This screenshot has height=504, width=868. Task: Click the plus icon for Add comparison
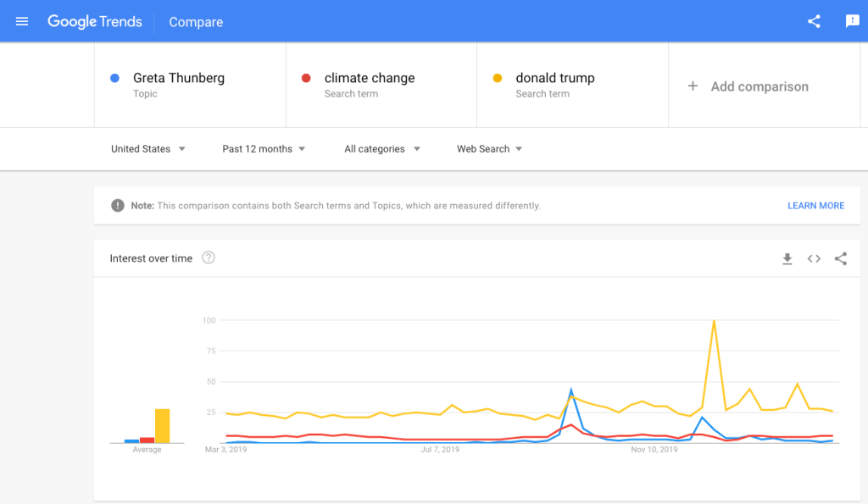click(x=693, y=86)
